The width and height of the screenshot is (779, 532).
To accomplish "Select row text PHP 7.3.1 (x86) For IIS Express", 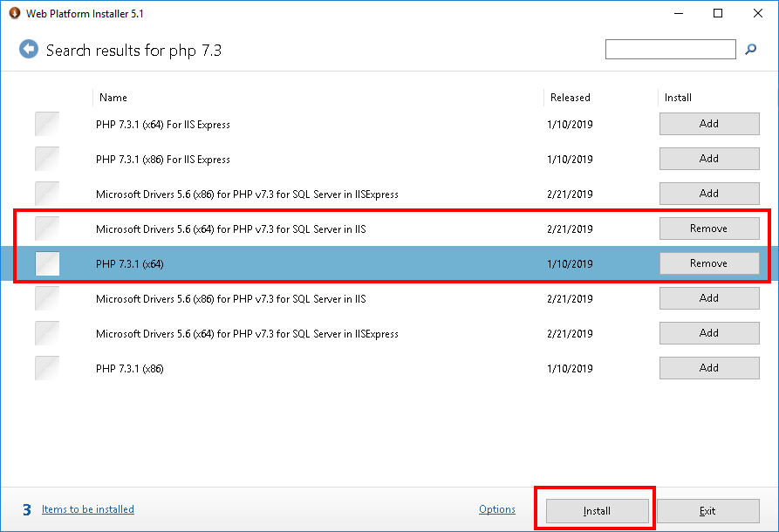I will (163, 160).
